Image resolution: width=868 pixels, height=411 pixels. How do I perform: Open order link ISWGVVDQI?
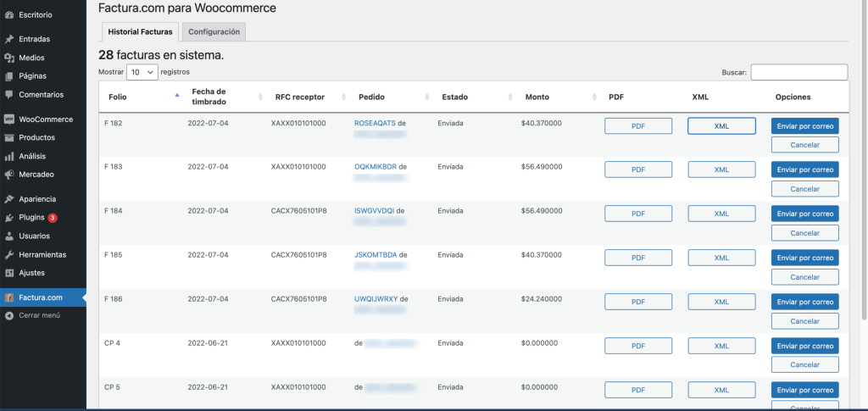pyautogui.click(x=374, y=211)
